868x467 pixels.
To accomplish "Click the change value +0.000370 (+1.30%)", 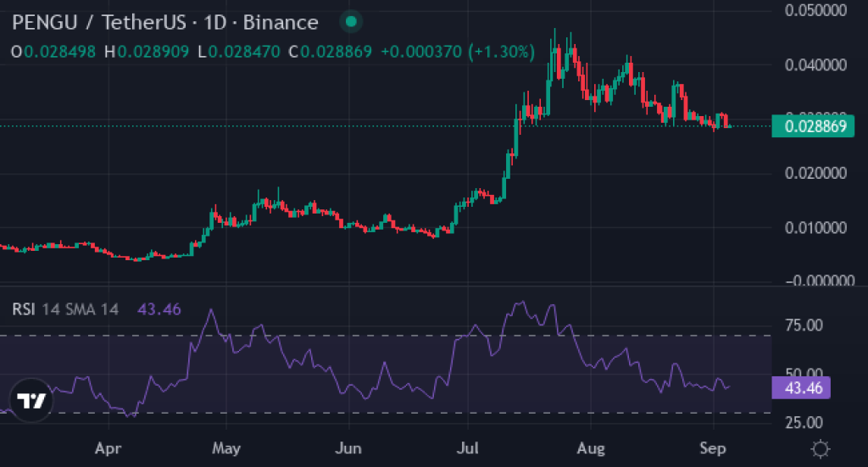I will 458,52.
